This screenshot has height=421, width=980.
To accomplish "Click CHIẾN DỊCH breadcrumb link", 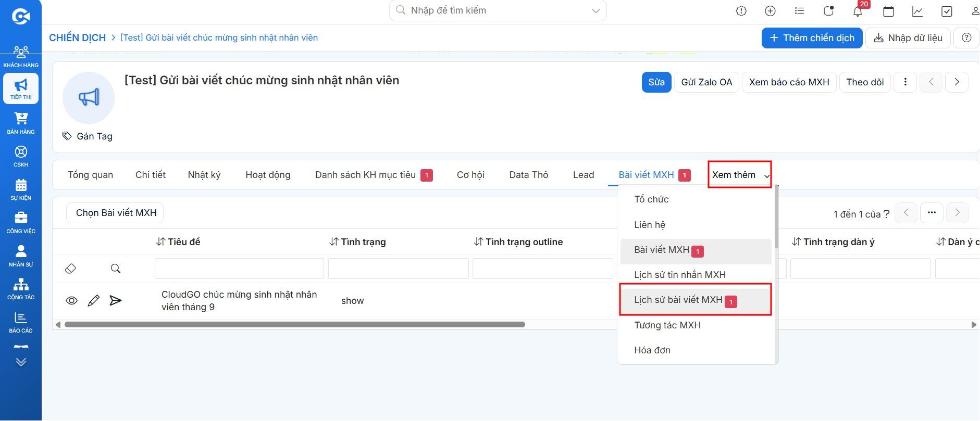I will (77, 38).
